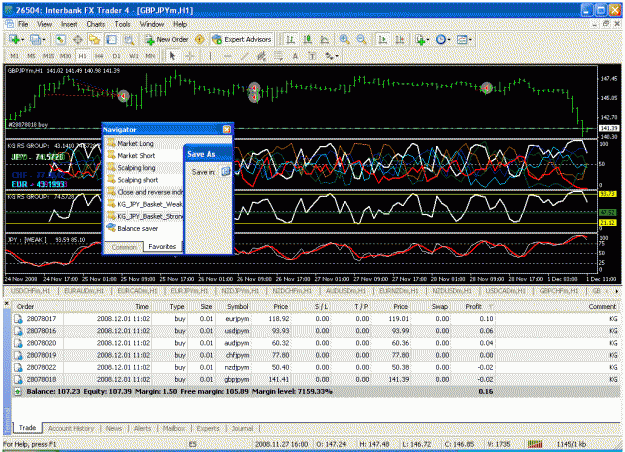This screenshot has width=625, height=452.
Task: Select Market Long script in Navigator
Action: [135, 143]
